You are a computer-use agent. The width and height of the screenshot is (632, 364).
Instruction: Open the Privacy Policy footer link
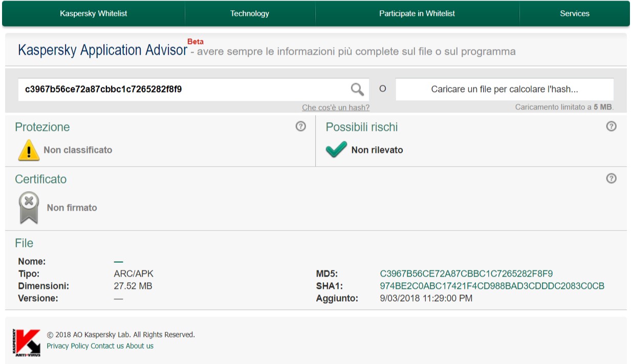coord(68,346)
